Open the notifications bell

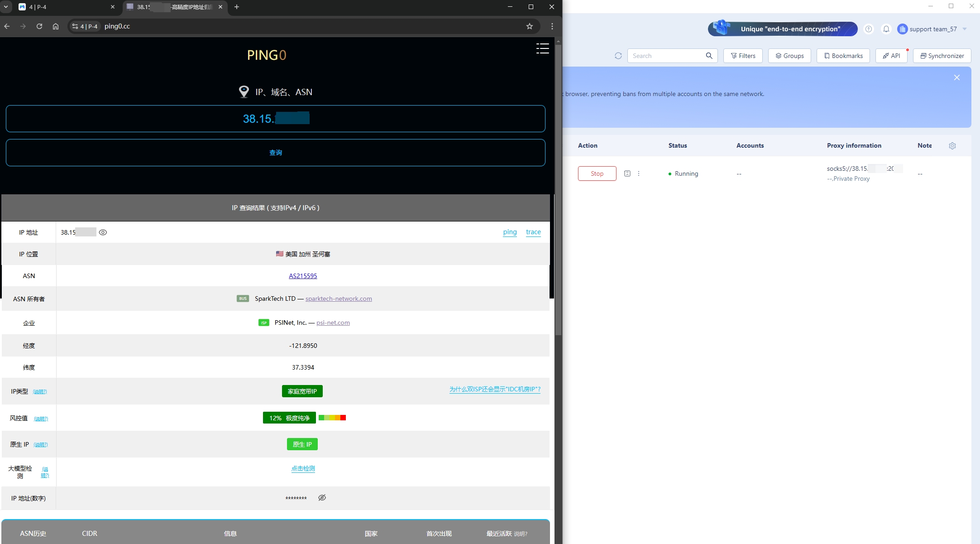click(886, 29)
